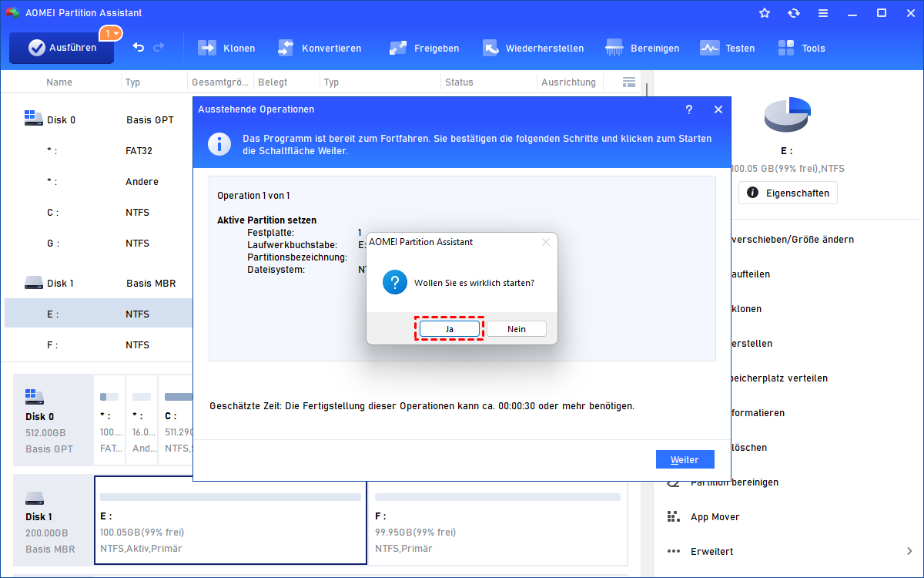Image resolution: width=924 pixels, height=578 pixels.
Task: Sort by the Ausrichtung column header
Action: [x=568, y=82]
